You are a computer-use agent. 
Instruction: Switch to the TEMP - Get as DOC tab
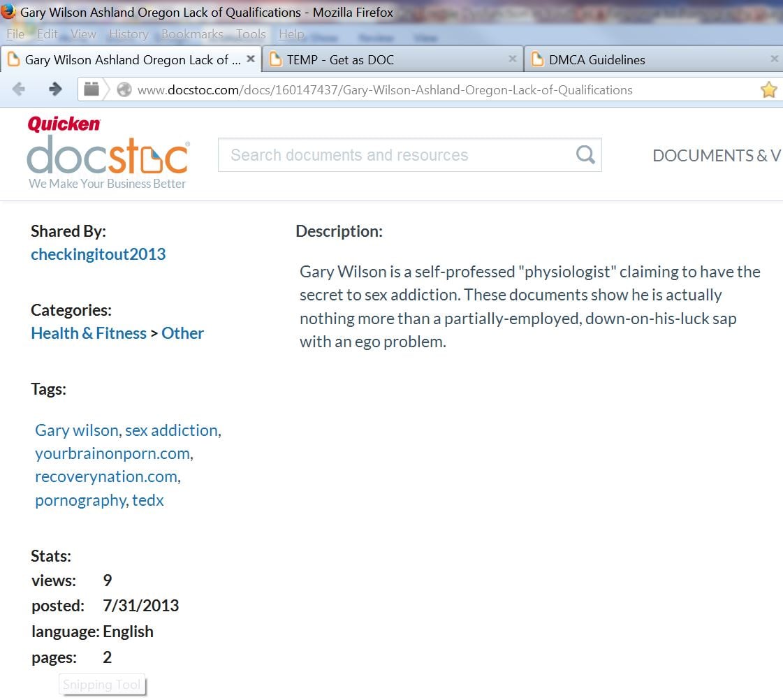coord(340,60)
